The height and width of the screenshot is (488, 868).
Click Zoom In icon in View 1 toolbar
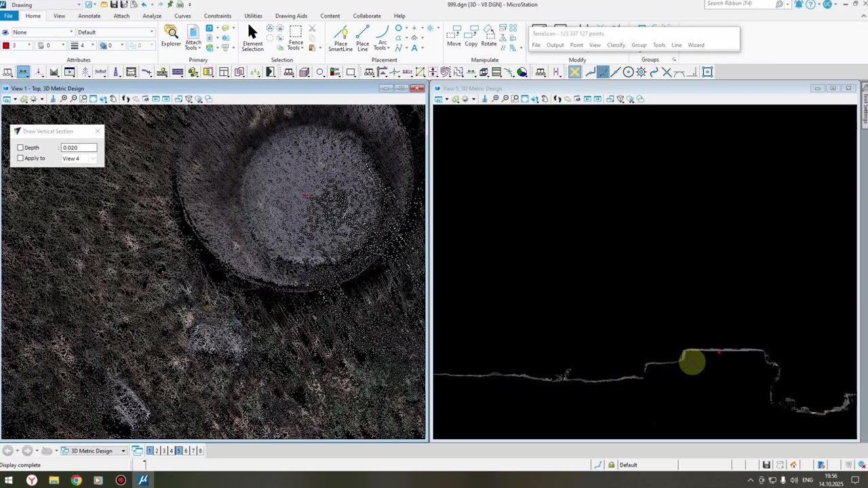click(64, 99)
